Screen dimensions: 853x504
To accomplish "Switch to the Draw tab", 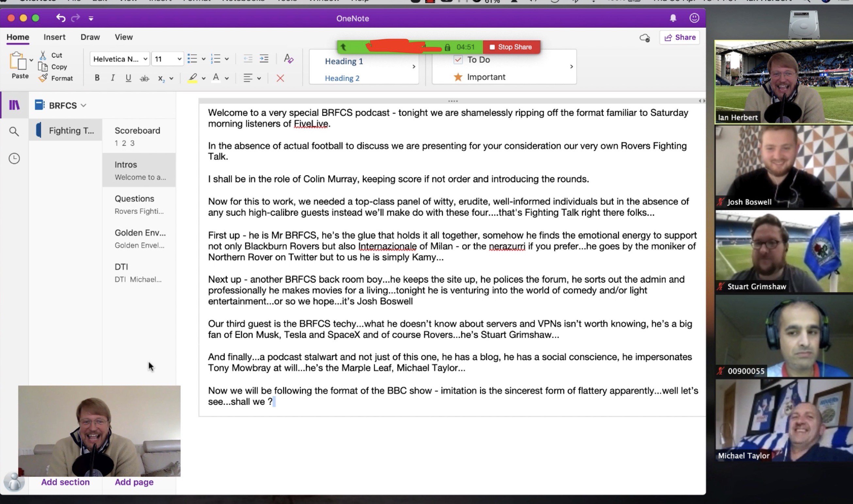I will click(90, 37).
